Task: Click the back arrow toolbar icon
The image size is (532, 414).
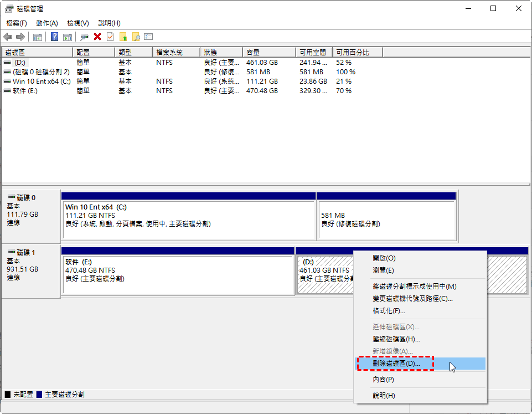Action: tap(8, 37)
